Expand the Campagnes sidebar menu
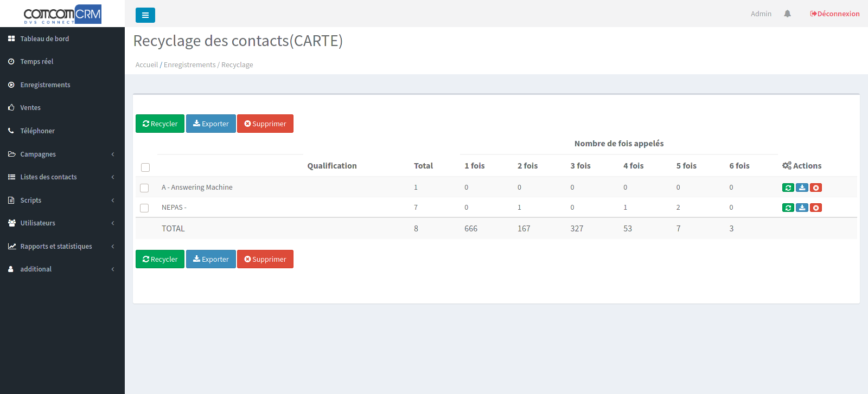Viewport: 868px width, 394px height. pyautogui.click(x=38, y=154)
